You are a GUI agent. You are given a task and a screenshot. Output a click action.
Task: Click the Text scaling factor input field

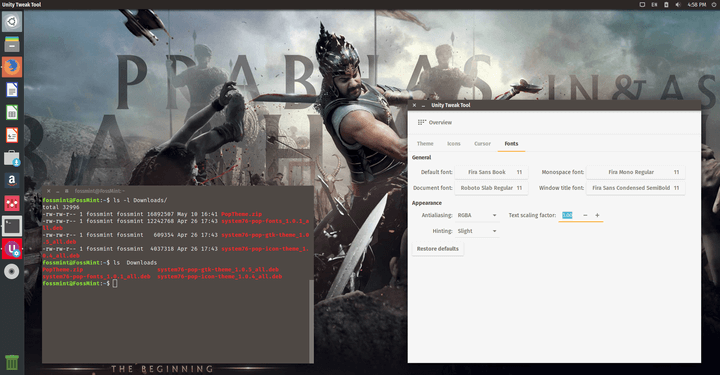click(569, 215)
